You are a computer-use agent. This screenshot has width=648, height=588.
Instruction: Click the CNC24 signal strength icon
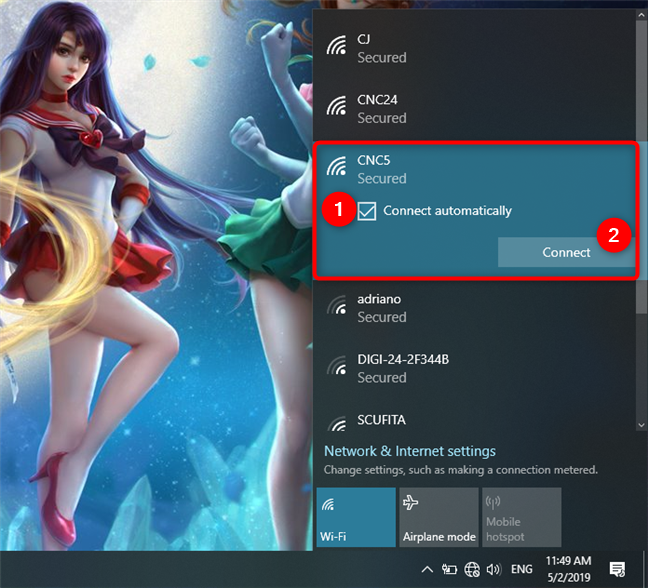[336, 106]
